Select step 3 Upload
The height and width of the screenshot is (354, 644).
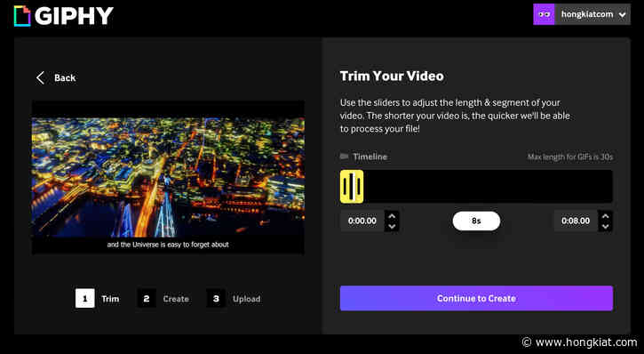(234, 299)
